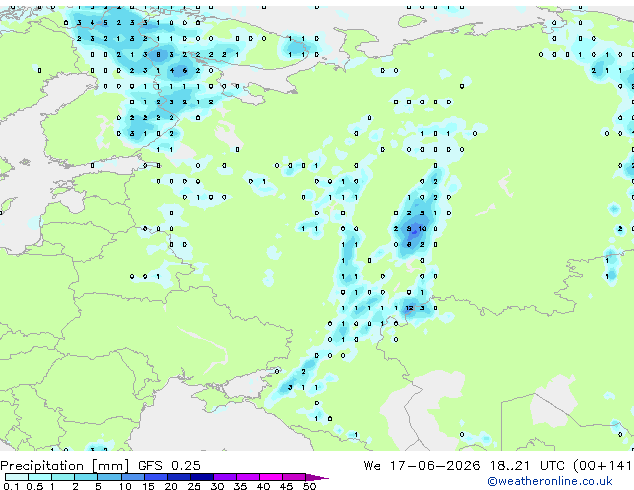Image resolution: width=634 pixels, height=490 pixels.
Task: Click the 20–25 mm dark blue swatch
Action: (x=178, y=477)
